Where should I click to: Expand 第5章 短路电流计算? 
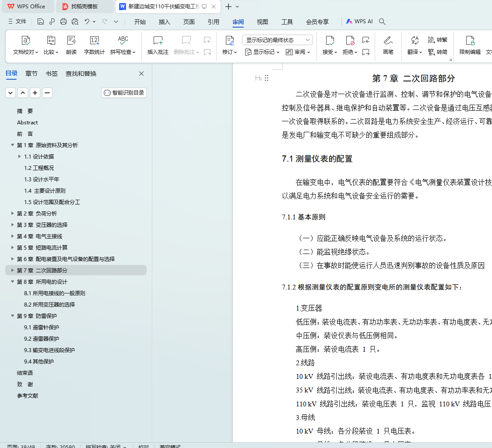coord(13,248)
